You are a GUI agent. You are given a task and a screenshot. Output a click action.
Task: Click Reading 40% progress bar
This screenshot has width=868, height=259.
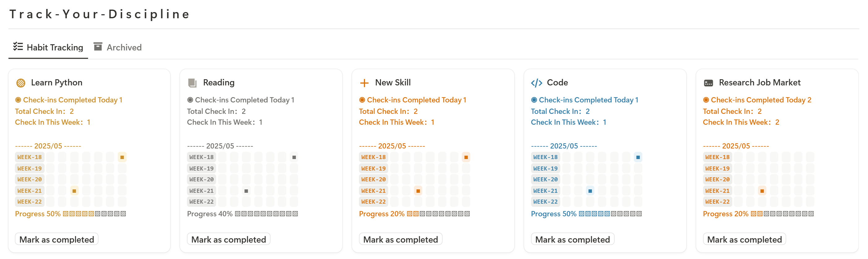pyautogui.click(x=266, y=214)
